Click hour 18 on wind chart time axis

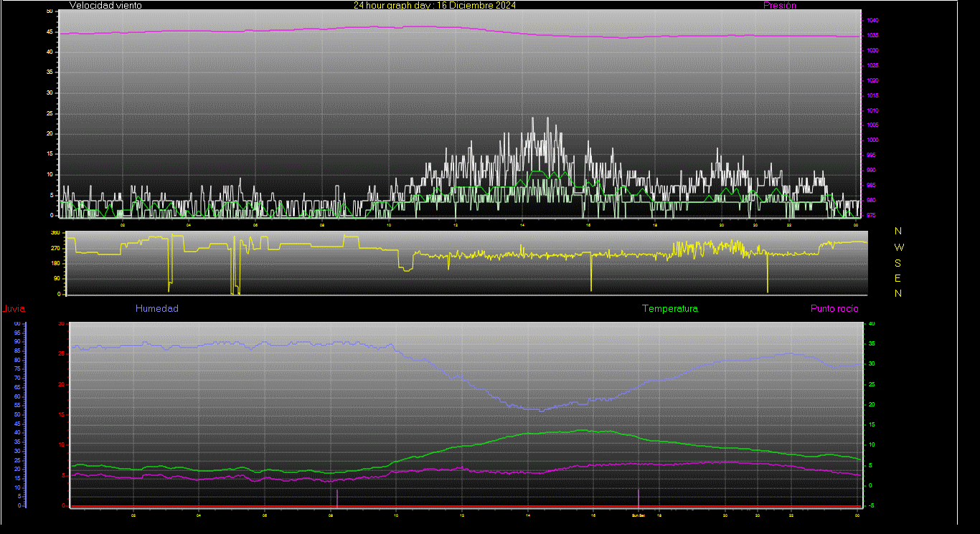click(x=655, y=224)
